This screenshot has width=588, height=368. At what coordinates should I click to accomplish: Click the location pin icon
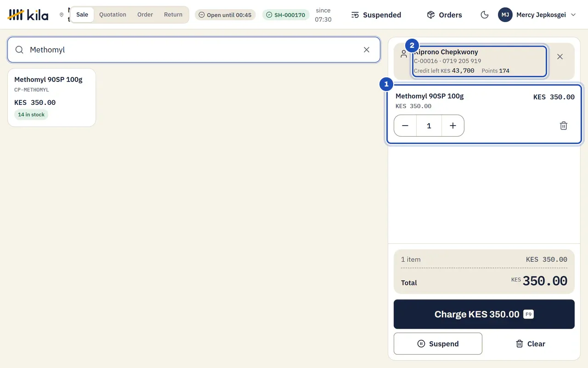[62, 15]
